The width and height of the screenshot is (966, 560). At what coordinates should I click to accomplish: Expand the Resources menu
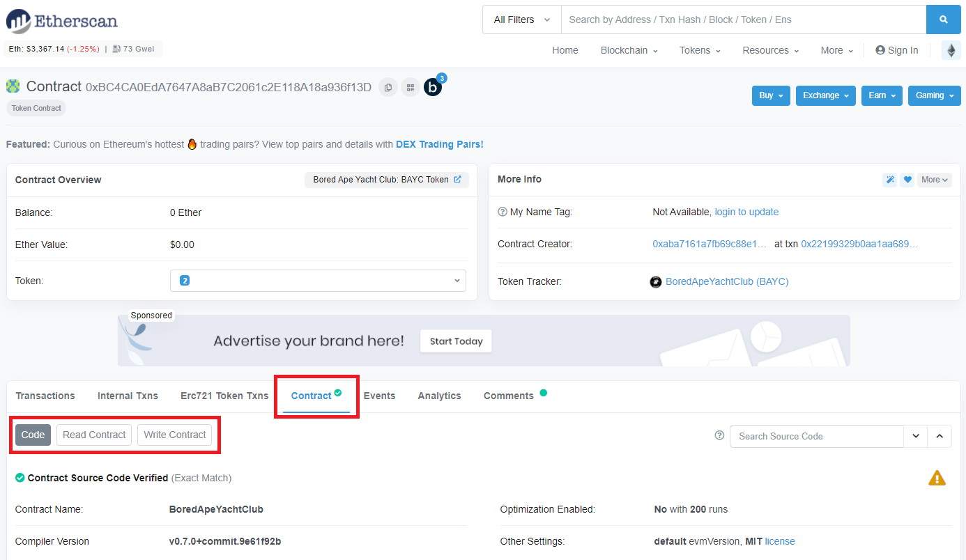click(770, 50)
